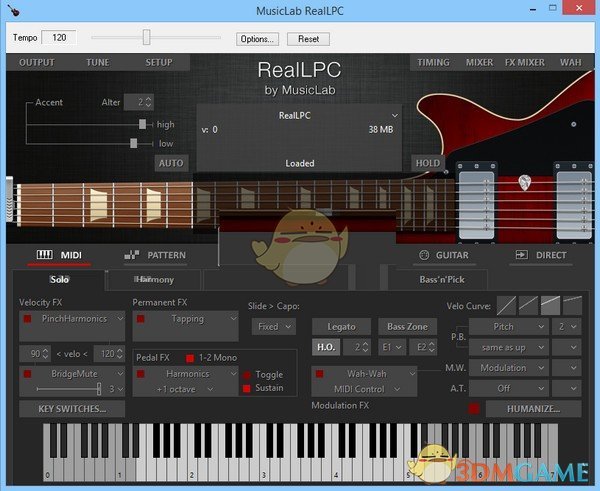Toggle the BridgeMute red indicator
The height and width of the screenshot is (491, 600).
28,374
